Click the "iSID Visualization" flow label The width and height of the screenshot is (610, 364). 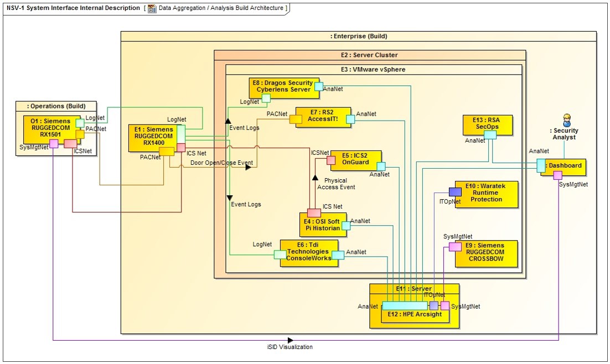click(290, 347)
